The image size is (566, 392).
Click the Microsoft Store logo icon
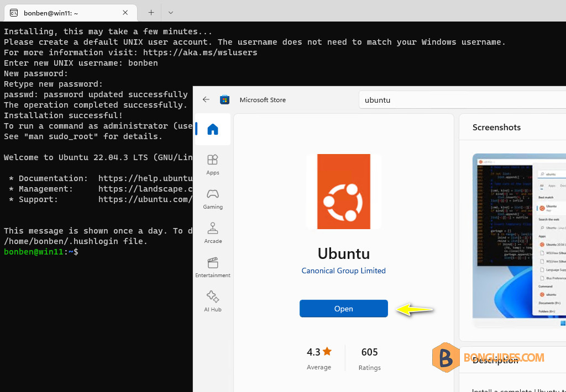pos(224,99)
